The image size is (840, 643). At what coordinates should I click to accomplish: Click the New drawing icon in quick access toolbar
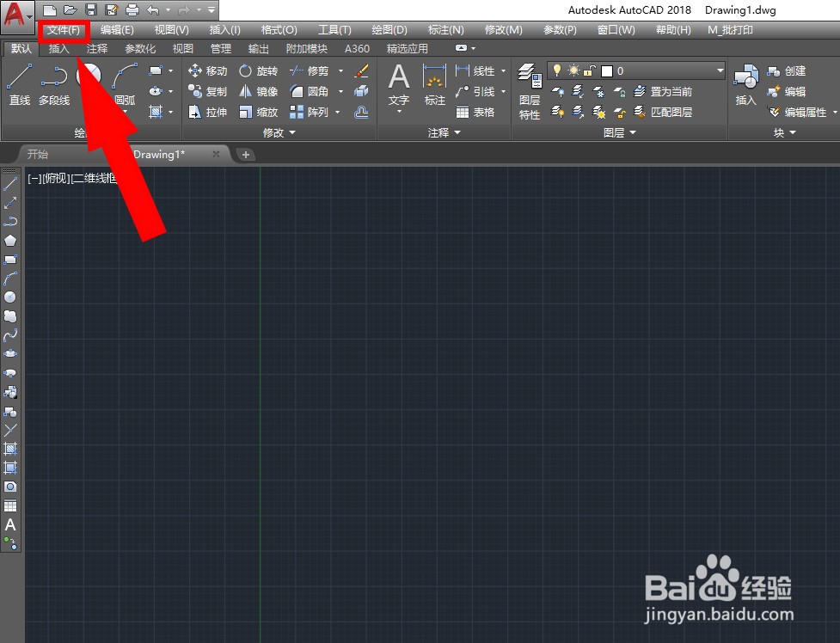coord(50,9)
